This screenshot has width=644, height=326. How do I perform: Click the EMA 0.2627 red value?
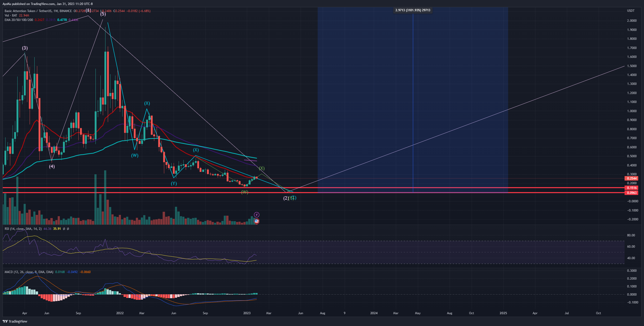(x=39, y=20)
